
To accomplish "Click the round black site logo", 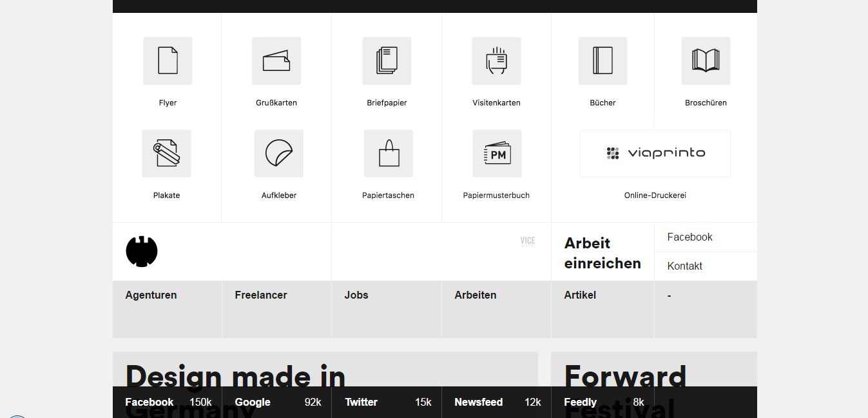I will point(142,252).
